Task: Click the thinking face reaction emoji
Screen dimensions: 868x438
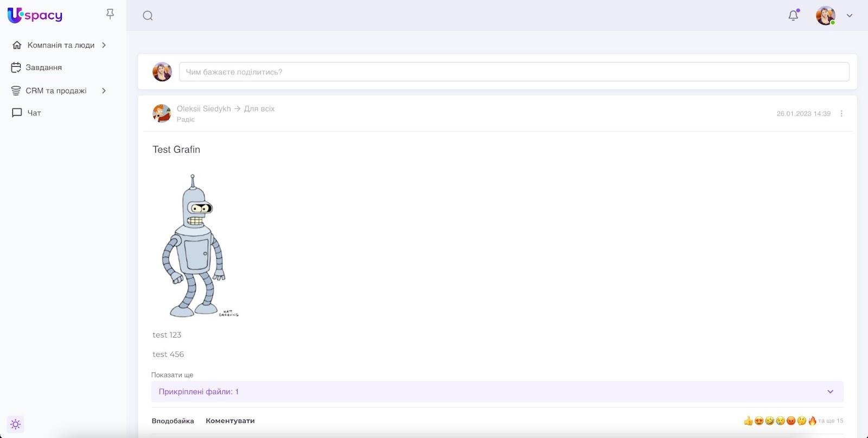Action: (x=801, y=421)
